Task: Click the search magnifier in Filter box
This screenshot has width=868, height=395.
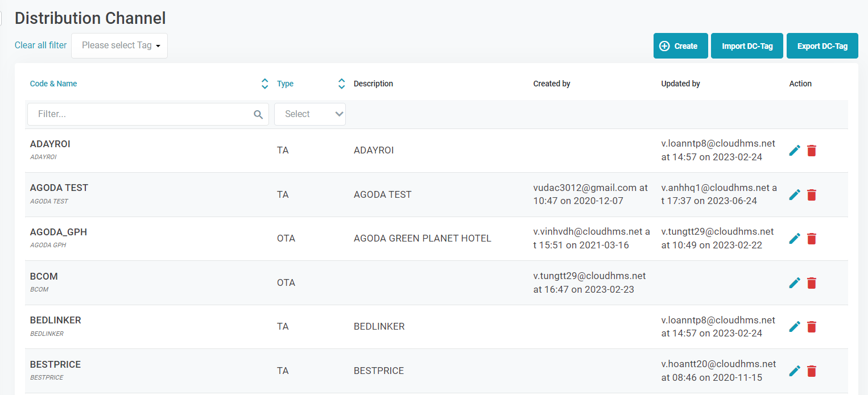Action: (x=258, y=115)
